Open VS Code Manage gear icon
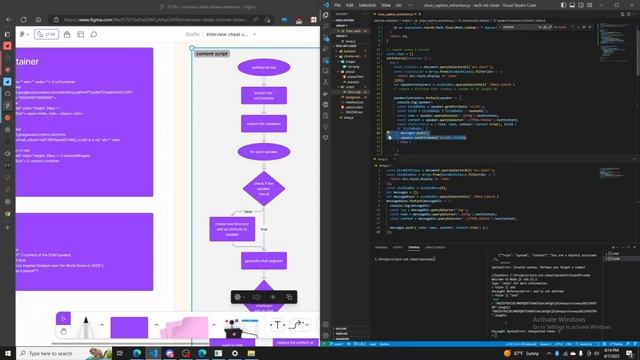This screenshot has height=360, width=640. [326, 335]
